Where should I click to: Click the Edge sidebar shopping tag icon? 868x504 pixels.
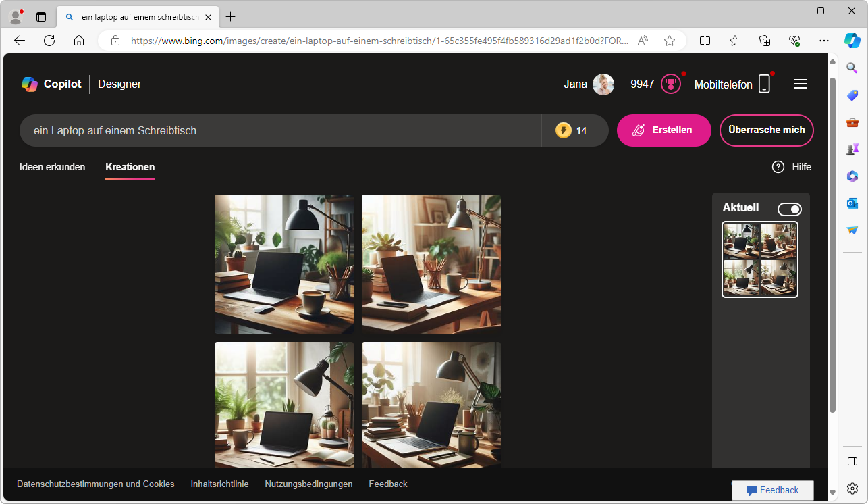852,95
